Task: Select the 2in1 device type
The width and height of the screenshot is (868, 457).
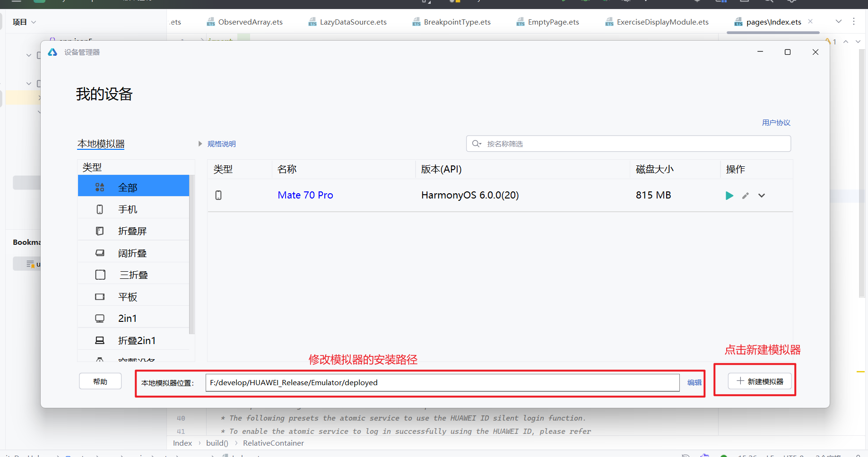Action: click(x=133, y=319)
